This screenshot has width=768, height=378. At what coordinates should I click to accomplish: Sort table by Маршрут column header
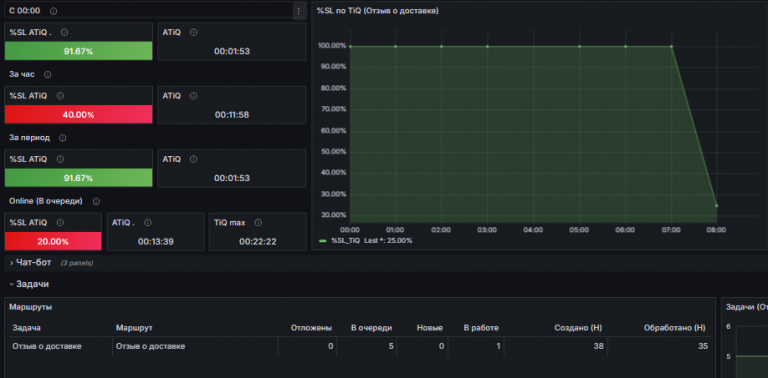click(134, 328)
